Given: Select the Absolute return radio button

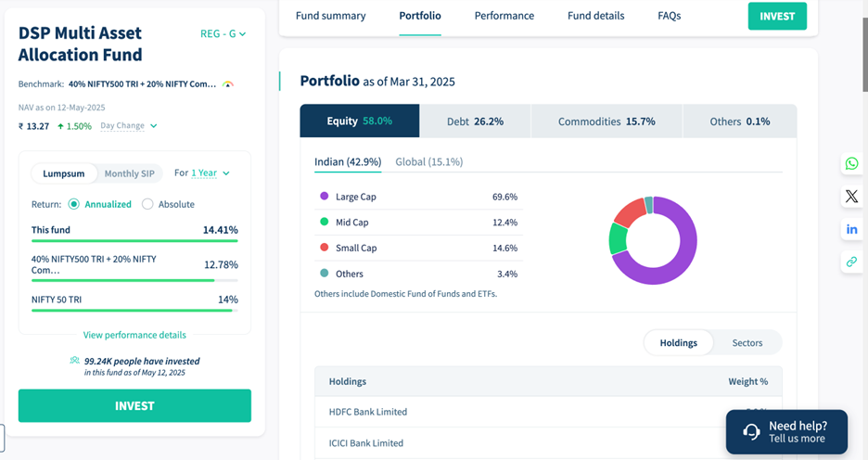Looking at the screenshot, I should pos(147,204).
